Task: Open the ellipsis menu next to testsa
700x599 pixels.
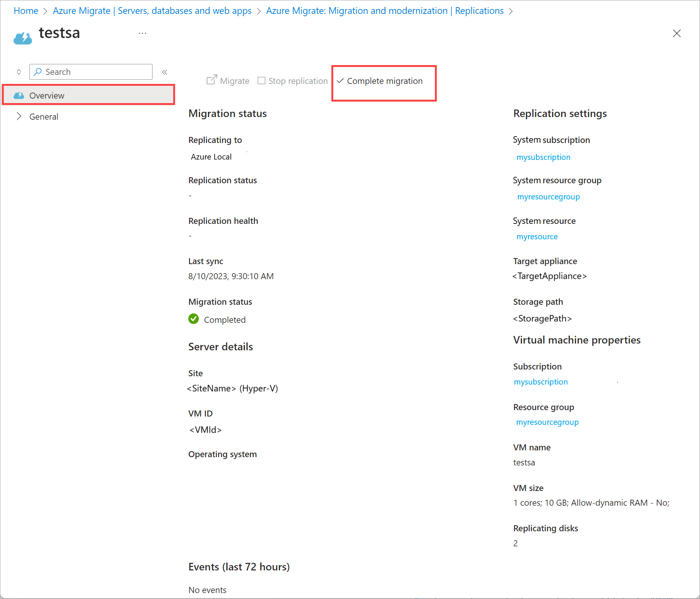Action: point(142,33)
